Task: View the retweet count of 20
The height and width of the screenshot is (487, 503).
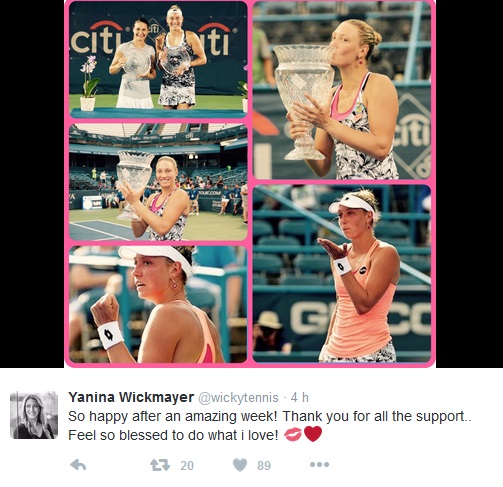Action: (x=187, y=465)
